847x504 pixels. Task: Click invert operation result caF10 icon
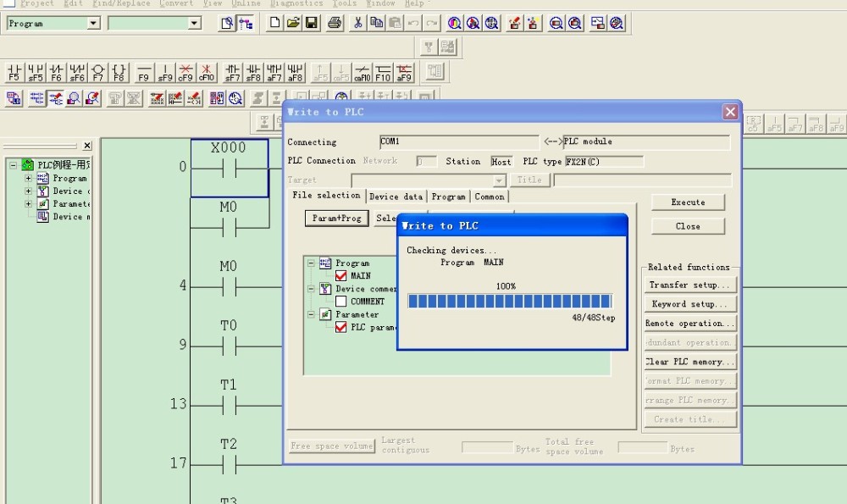tap(363, 72)
